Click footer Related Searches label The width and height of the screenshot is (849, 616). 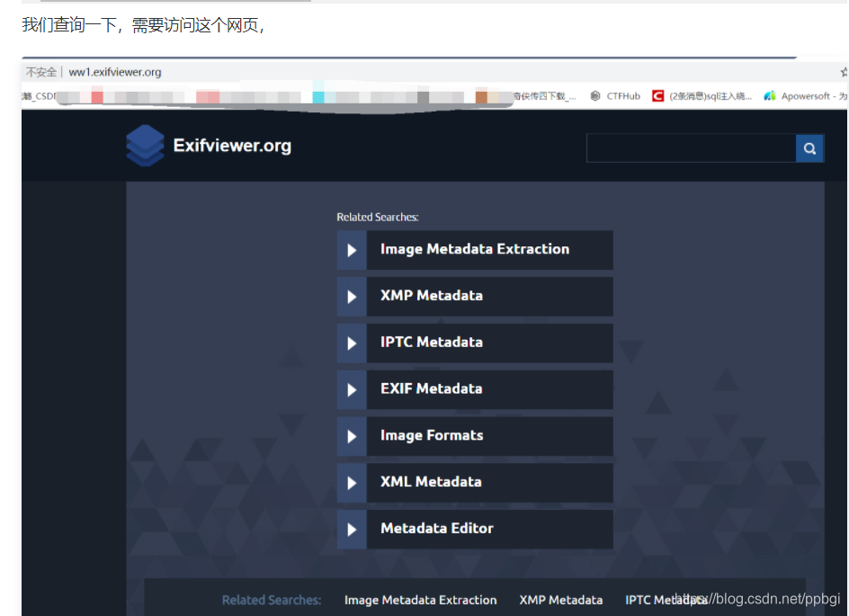pyautogui.click(x=272, y=600)
